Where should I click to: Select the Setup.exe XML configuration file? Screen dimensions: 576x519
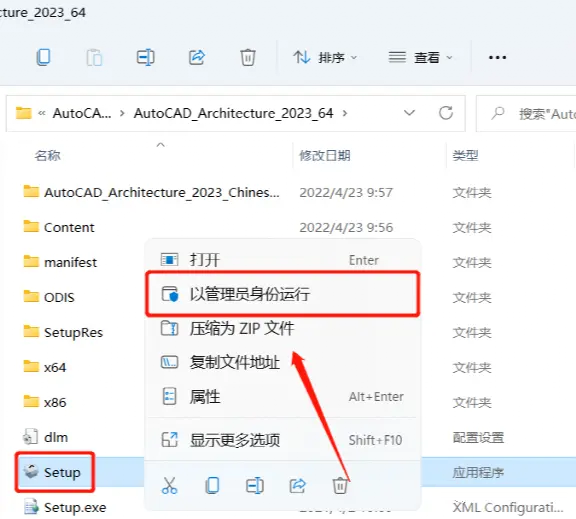(75, 508)
